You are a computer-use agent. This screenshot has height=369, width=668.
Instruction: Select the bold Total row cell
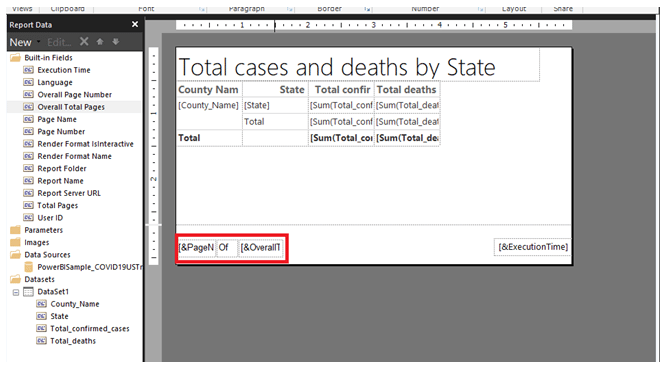(209, 138)
